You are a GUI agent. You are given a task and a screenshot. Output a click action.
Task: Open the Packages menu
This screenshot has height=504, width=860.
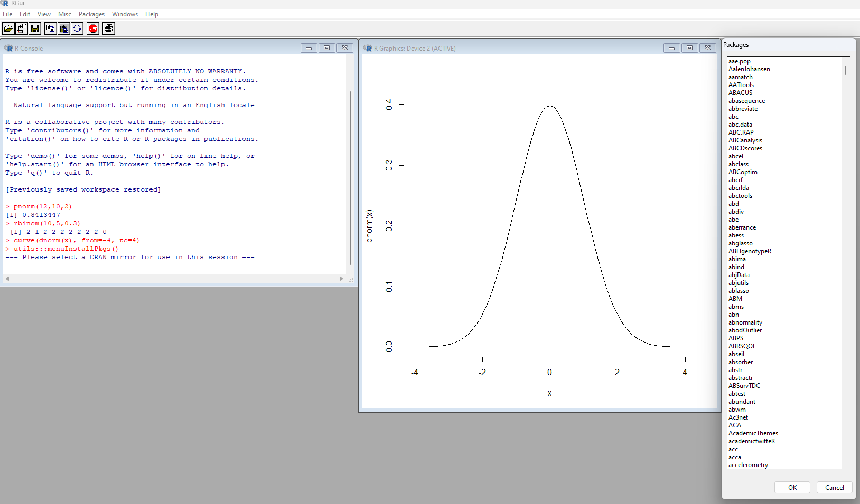91,14
